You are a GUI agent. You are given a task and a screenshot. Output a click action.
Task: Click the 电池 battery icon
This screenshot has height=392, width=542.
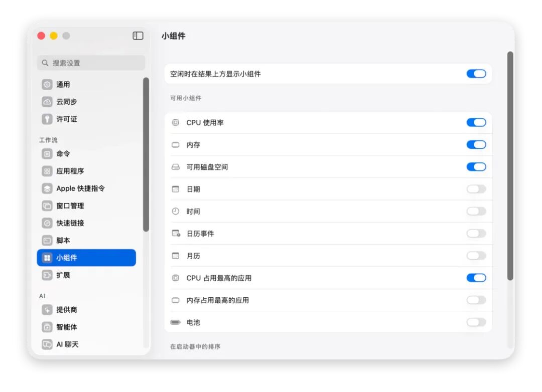176,322
